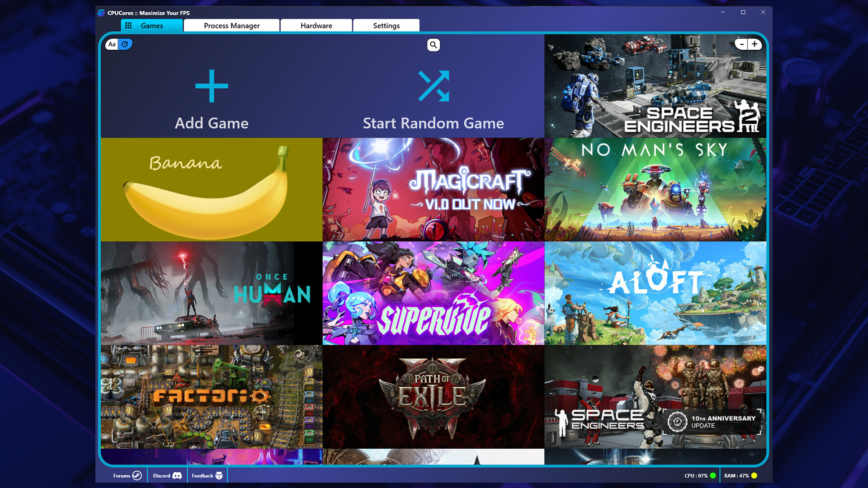The image size is (868, 488).
Task: Expand the Hardware section
Action: 316,25
